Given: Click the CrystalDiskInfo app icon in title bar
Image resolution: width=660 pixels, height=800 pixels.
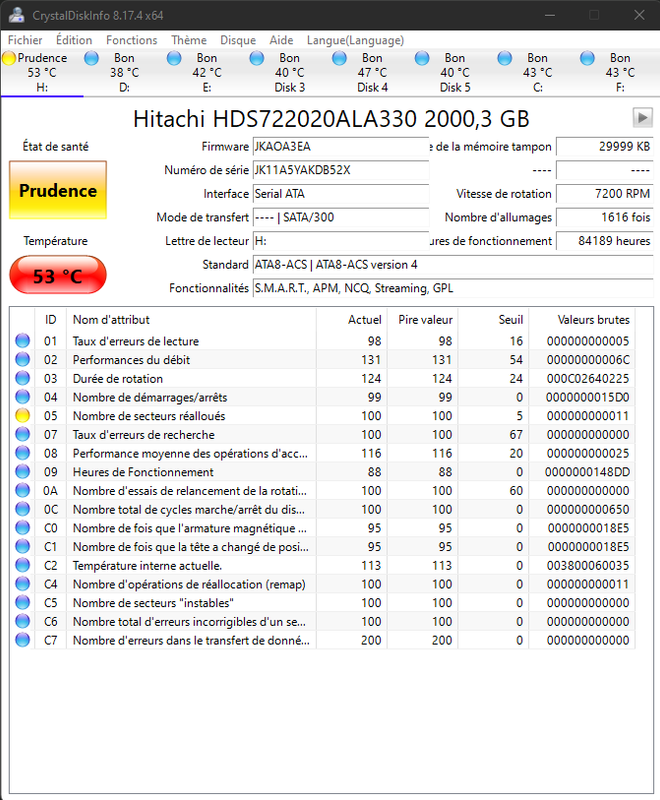Looking at the screenshot, I should pos(16,15).
